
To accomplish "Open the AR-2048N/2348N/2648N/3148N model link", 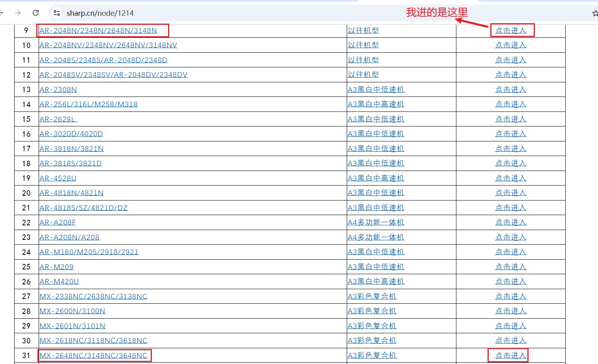I will point(98,30).
